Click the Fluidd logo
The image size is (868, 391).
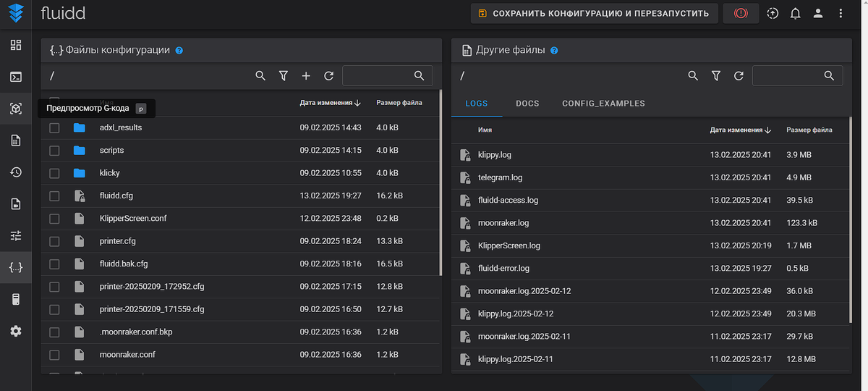point(16,13)
